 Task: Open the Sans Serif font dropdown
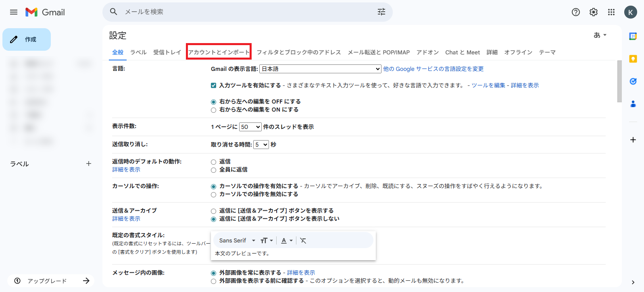[x=237, y=240]
